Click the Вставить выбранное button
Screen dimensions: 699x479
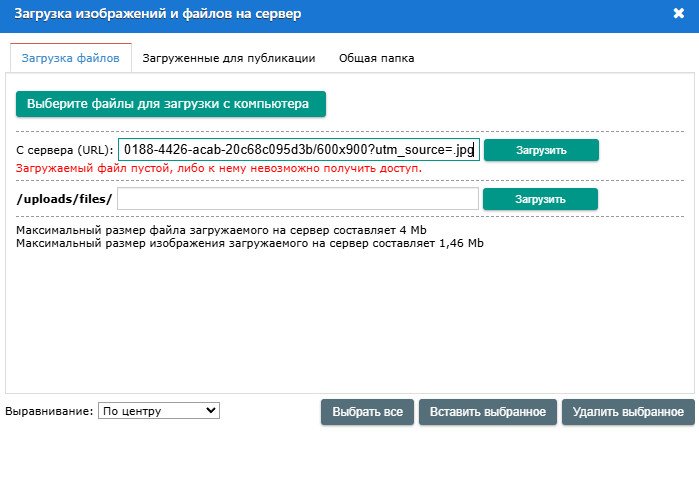point(487,412)
